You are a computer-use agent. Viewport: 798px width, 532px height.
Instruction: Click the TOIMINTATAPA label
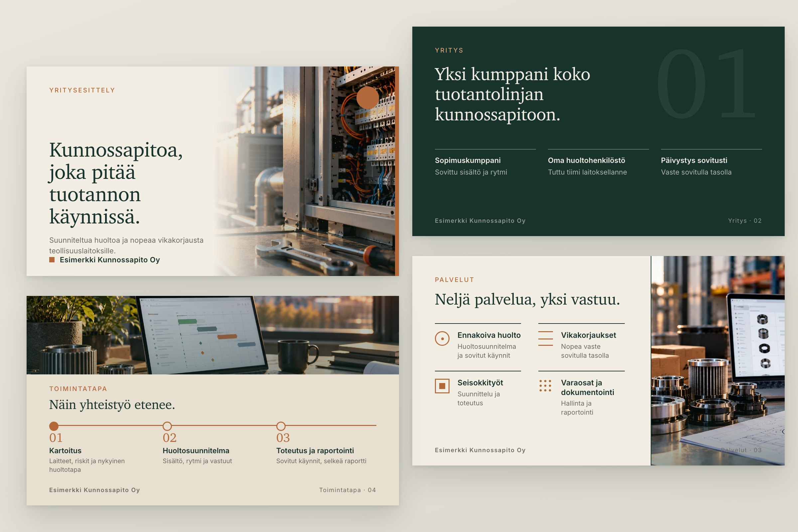coord(78,389)
